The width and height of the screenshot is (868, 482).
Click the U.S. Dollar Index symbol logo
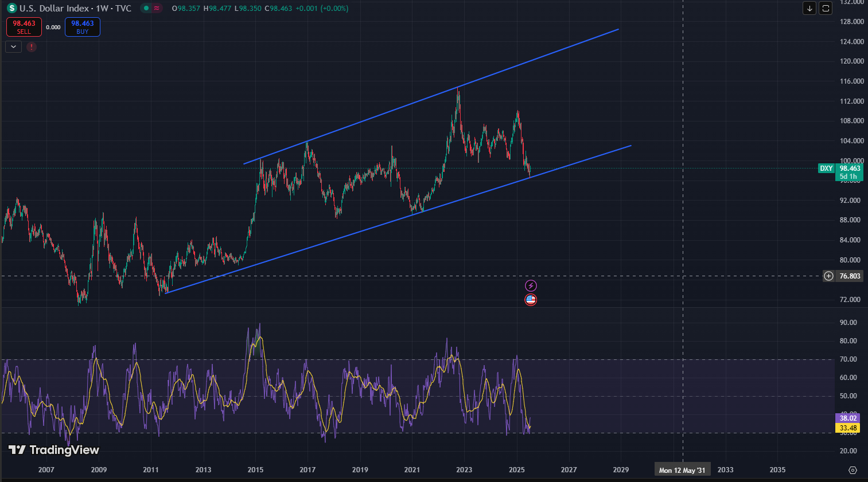pyautogui.click(x=11, y=8)
